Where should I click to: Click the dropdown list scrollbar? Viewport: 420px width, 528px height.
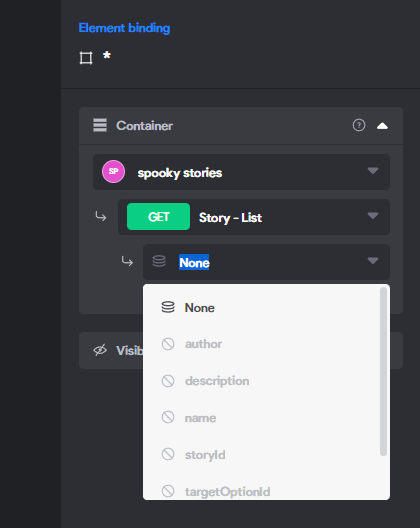tap(383, 371)
